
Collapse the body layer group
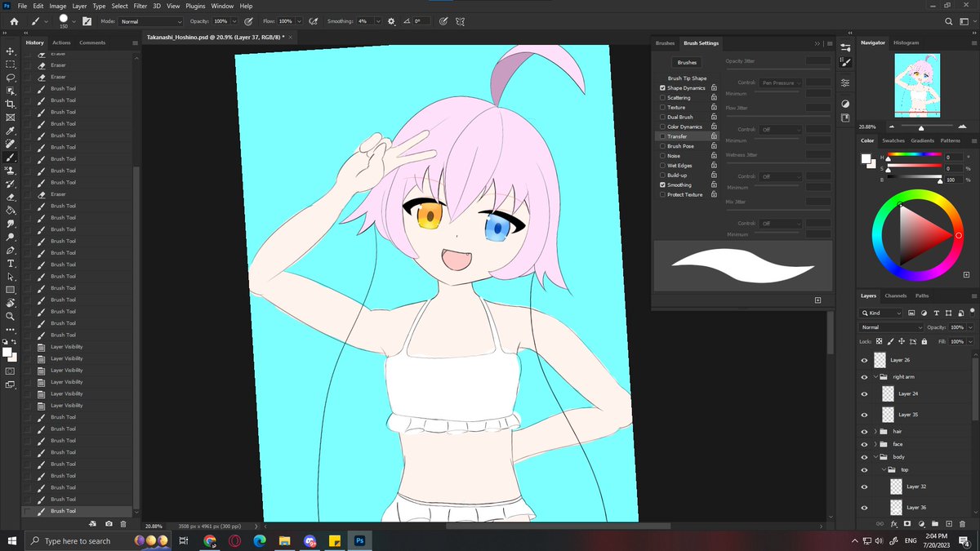[x=875, y=457]
